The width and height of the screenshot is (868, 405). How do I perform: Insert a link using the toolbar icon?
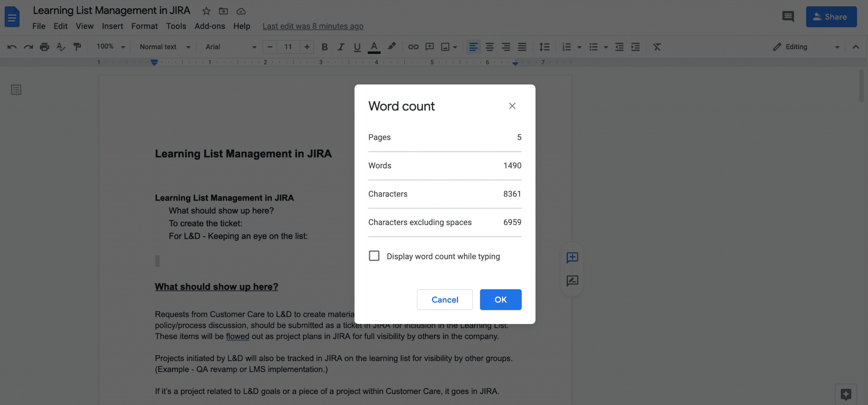point(413,47)
